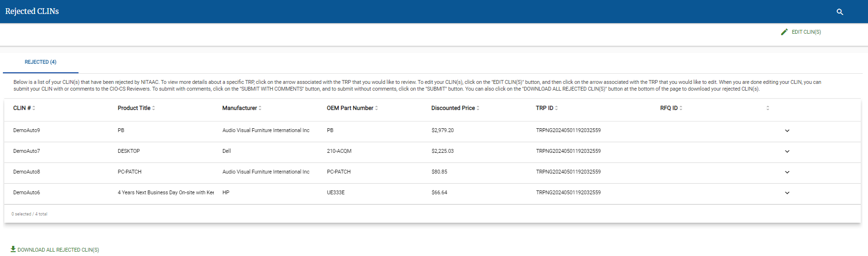
Task: Click the search magnifier icon
Action: click(x=840, y=12)
